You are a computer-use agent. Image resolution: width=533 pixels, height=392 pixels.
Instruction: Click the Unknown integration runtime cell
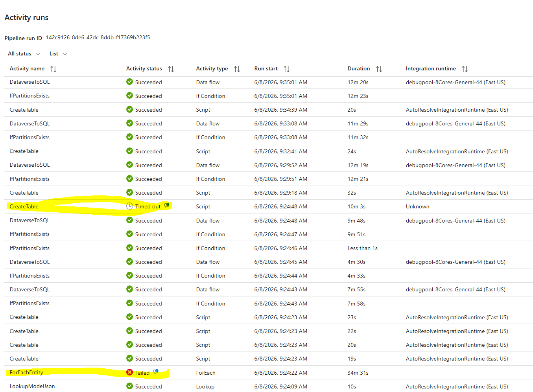(x=418, y=206)
